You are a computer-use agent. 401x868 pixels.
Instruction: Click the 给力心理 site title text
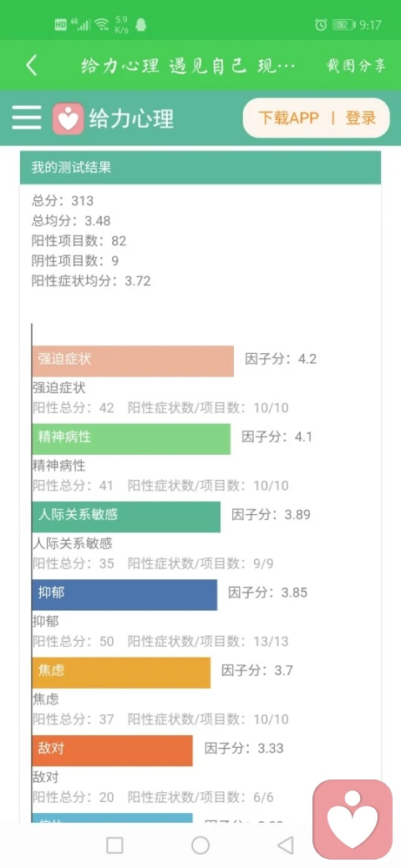[132, 119]
